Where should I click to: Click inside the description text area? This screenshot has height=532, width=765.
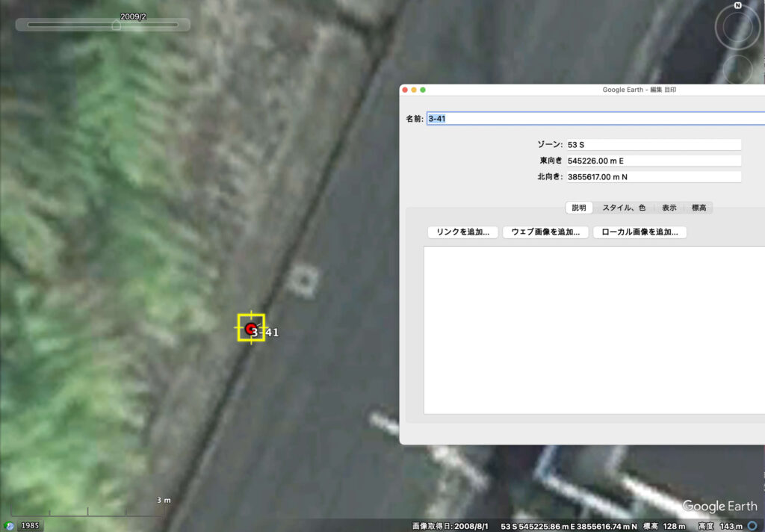[594, 330]
